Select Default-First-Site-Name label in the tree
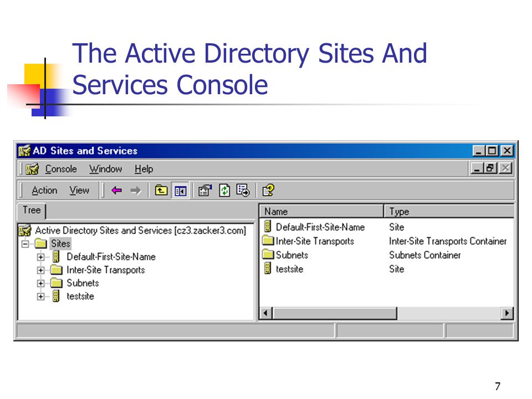Viewport: 532px width, 399px height. coord(111,257)
